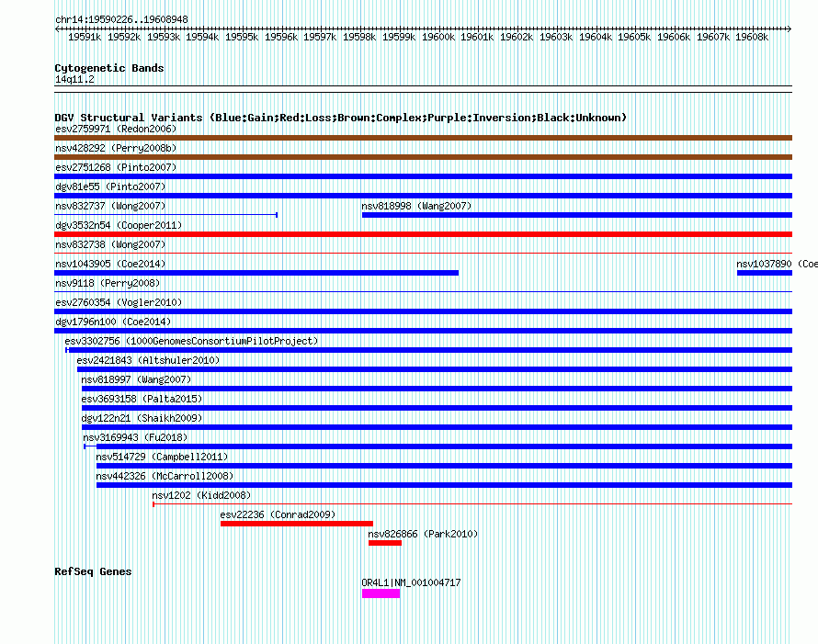Select the nsv832738 (Wong2007) label
The height and width of the screenshot is (644, 818).
(x=110, y=244)
